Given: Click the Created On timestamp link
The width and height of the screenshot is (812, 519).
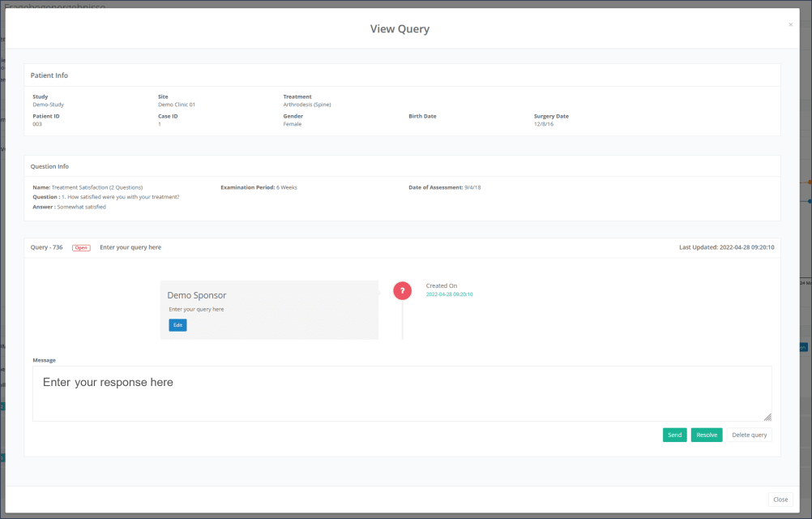Looking at the screenshot, I should (x=449, y=294).
